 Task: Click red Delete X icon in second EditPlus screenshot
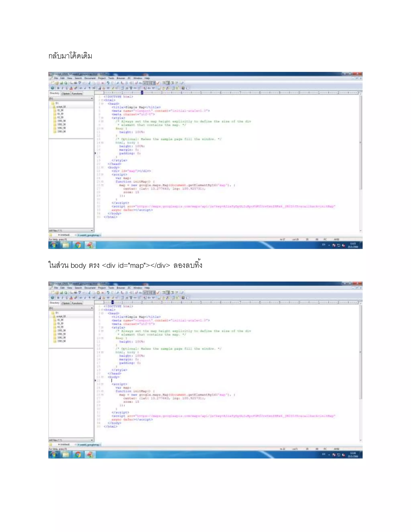(103, 292)
